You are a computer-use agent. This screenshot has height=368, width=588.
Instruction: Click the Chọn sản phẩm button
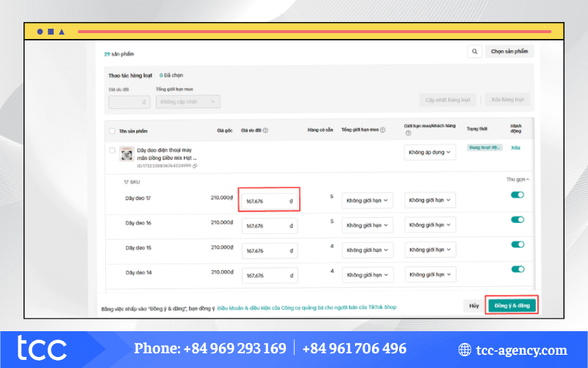tap(509, 52)
